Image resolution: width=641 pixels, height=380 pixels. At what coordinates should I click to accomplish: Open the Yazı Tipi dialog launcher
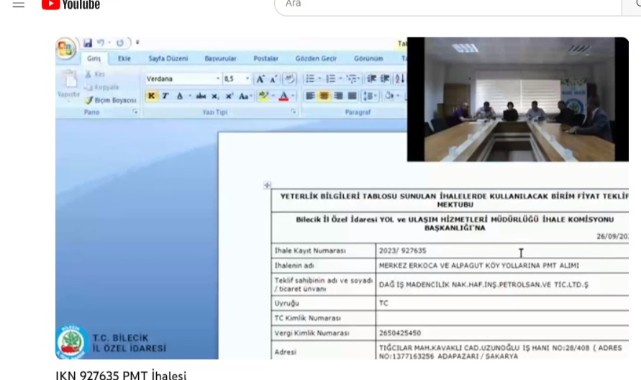pos(293,112)
